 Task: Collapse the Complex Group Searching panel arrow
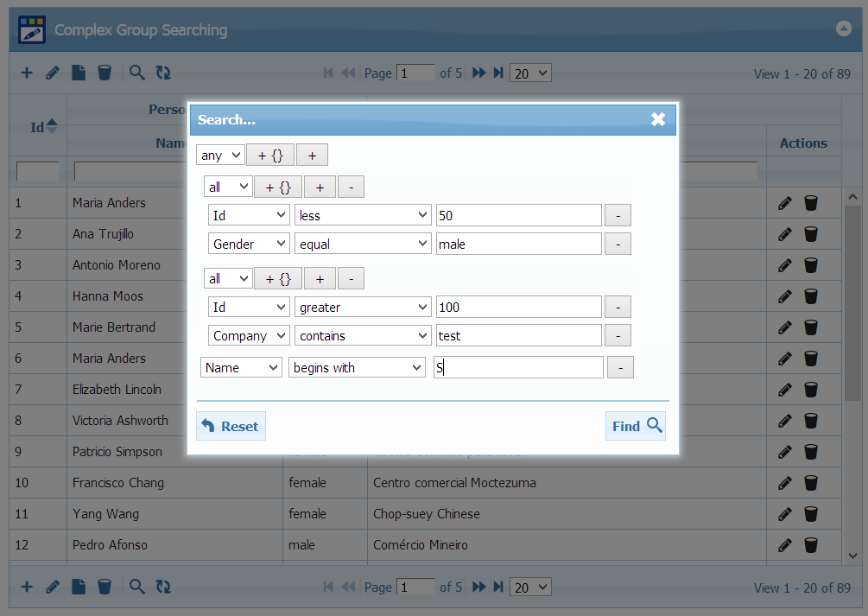click(x=843, y=29)
